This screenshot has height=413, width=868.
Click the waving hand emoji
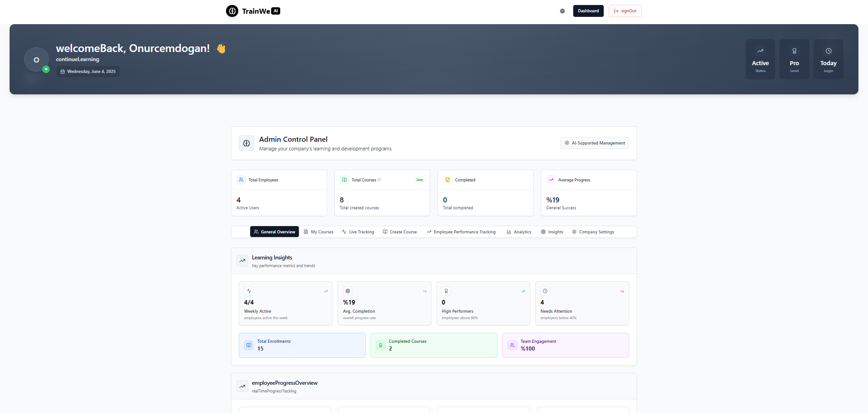[221, 48]
